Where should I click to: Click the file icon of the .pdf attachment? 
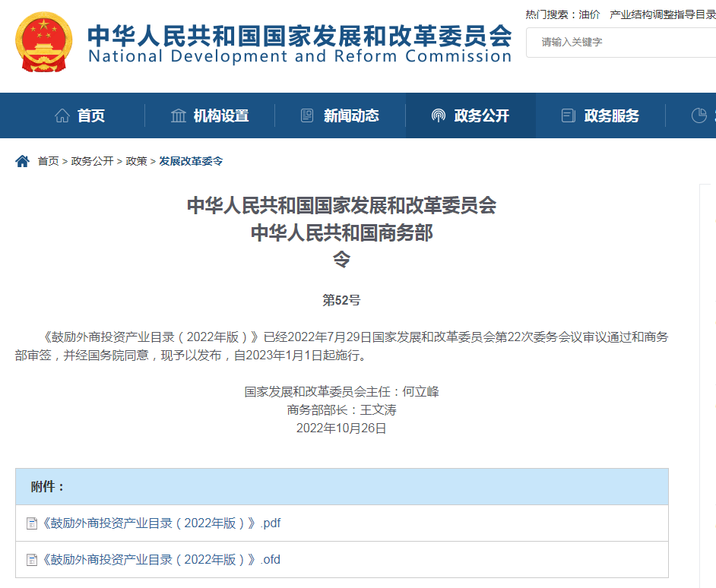click(32, 523)
